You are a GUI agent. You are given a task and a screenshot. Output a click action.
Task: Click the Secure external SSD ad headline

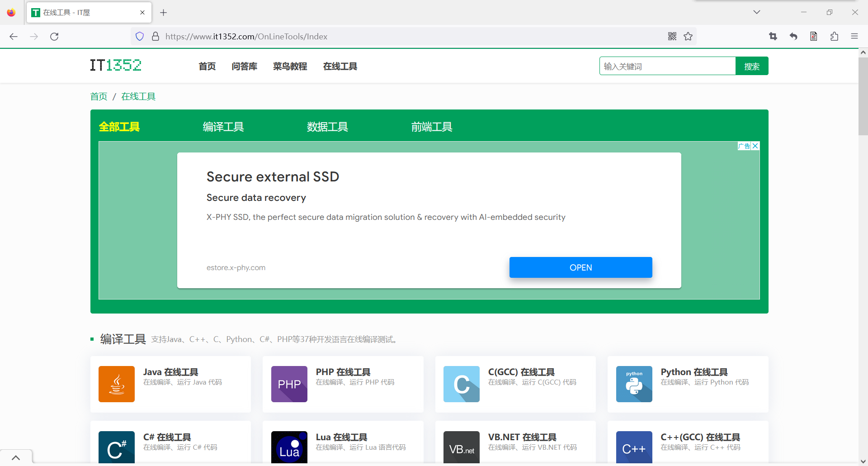[x=273, y=176]
